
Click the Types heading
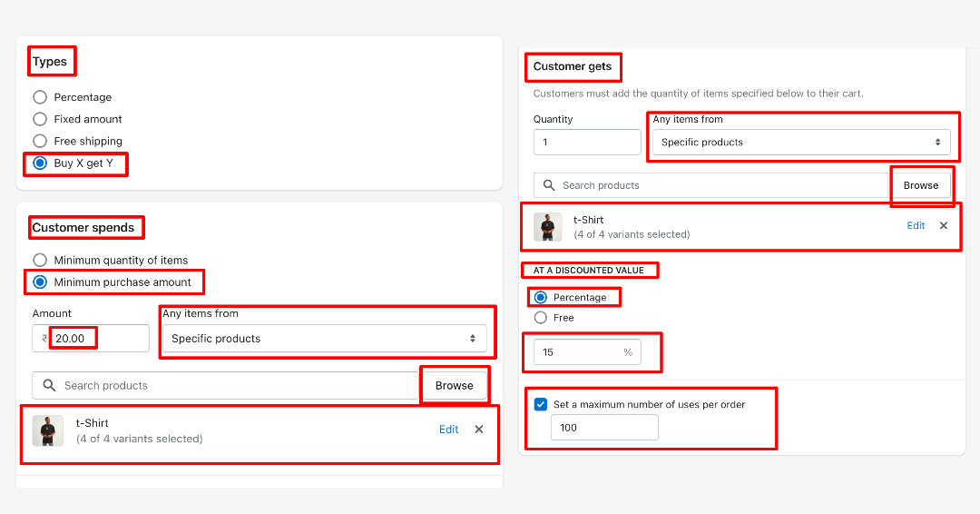49,61
